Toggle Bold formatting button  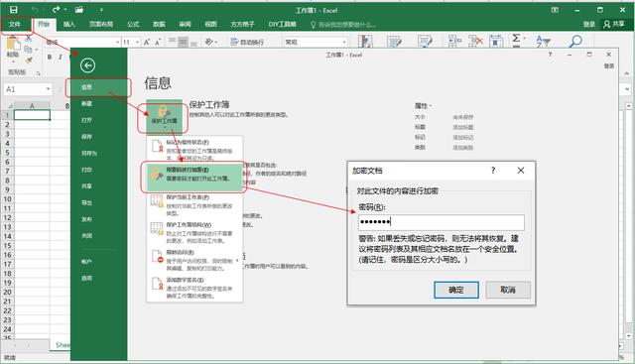[x=50, y=58]
